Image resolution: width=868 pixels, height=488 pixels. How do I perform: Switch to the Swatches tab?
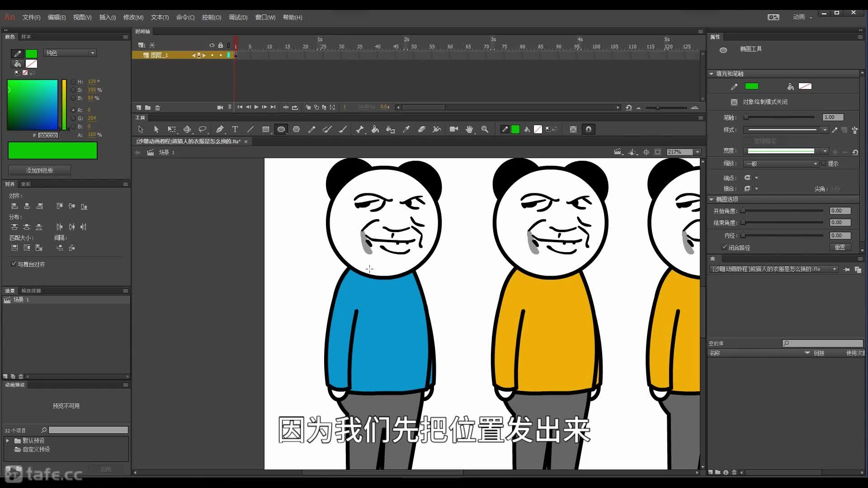[x=26, y=37]
